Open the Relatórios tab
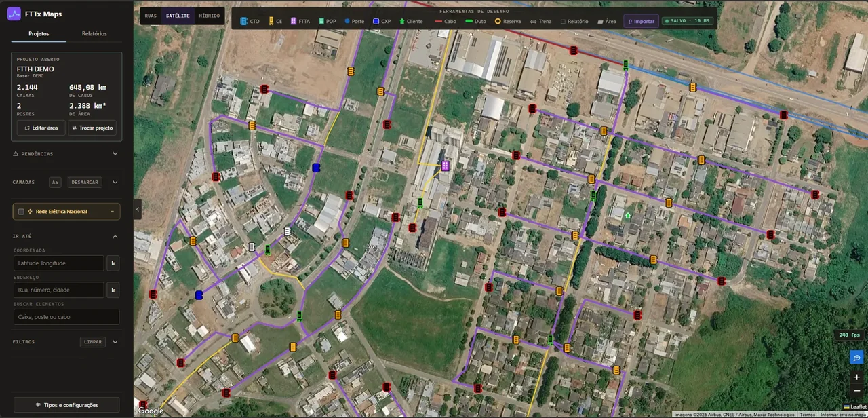Image resolution: width=868 pixels, height=418 pixels. (x=94, y=33)
